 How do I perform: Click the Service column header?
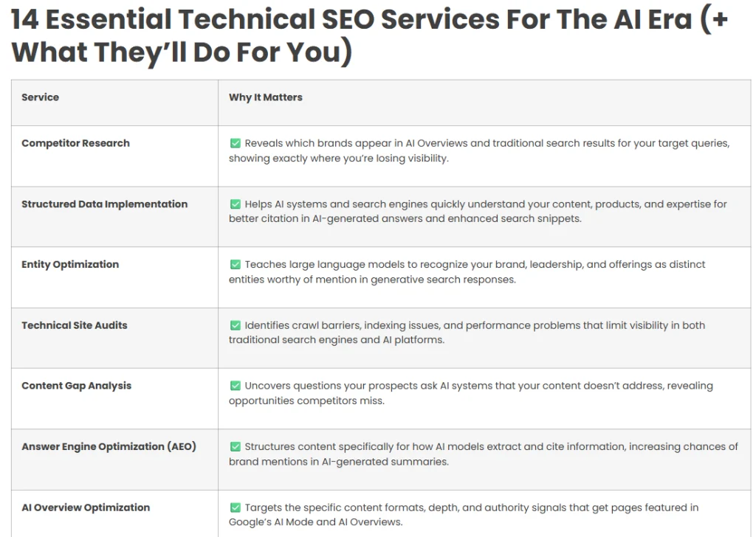40,97
